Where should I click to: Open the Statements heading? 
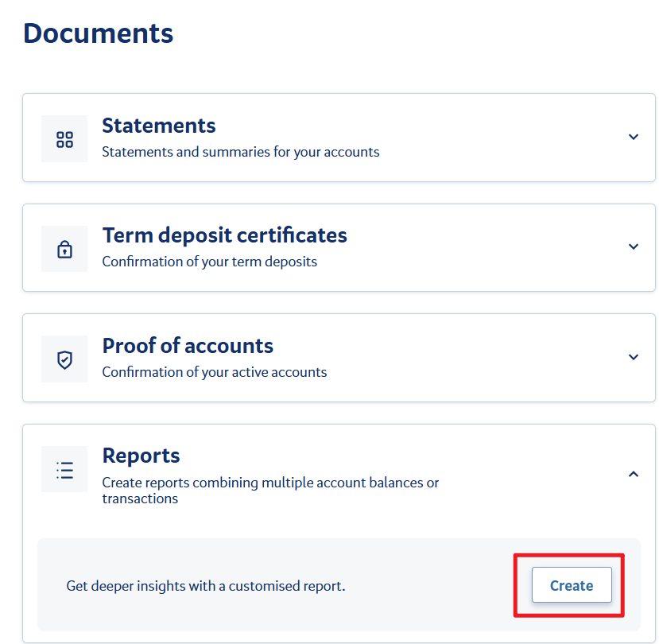point(159,126)
